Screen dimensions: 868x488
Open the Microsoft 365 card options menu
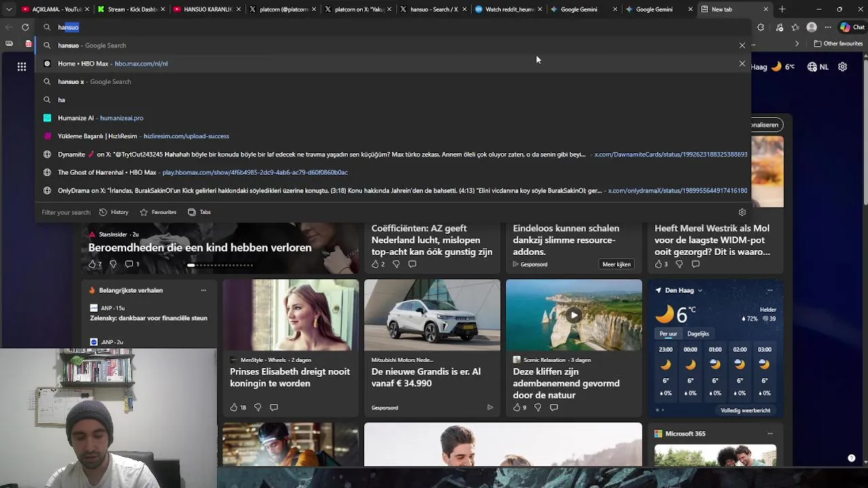(x=770, y=434)
